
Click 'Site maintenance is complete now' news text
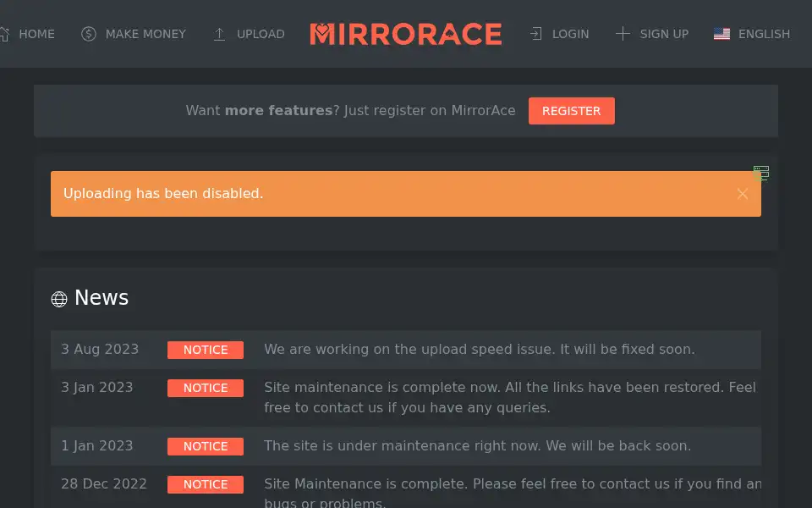point(510,398)
